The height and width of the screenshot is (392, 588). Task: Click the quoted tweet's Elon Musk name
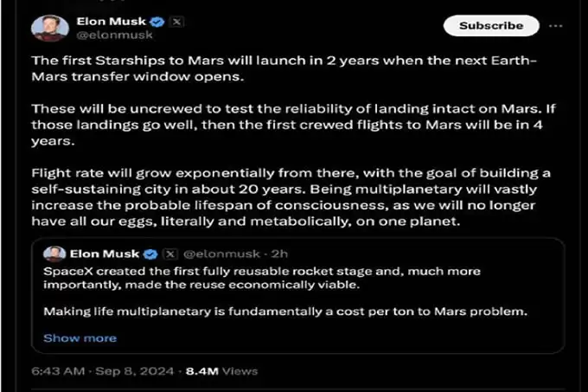click(x=105, y=254)
